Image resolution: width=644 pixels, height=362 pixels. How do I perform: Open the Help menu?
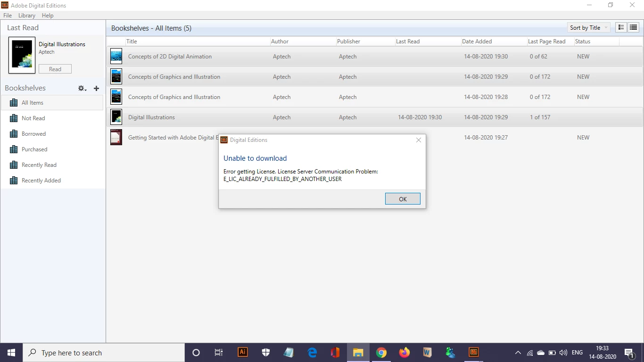click(48, 16)
